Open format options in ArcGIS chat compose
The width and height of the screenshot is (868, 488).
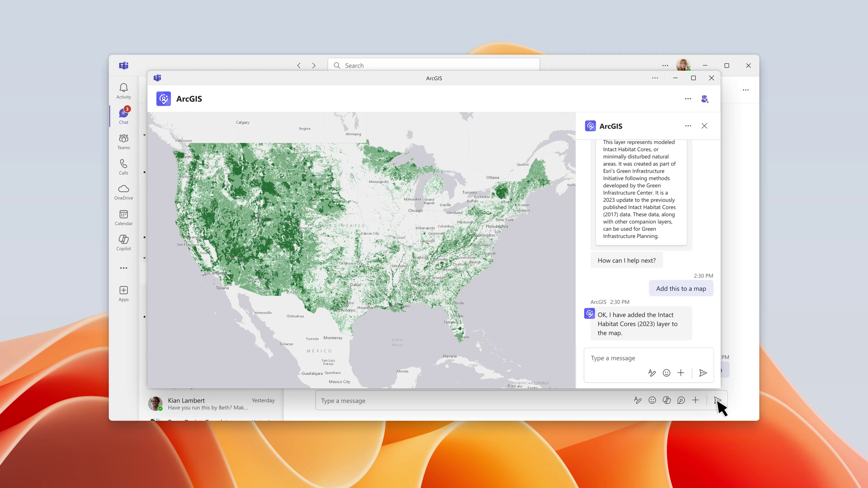[x=652, y=373]
